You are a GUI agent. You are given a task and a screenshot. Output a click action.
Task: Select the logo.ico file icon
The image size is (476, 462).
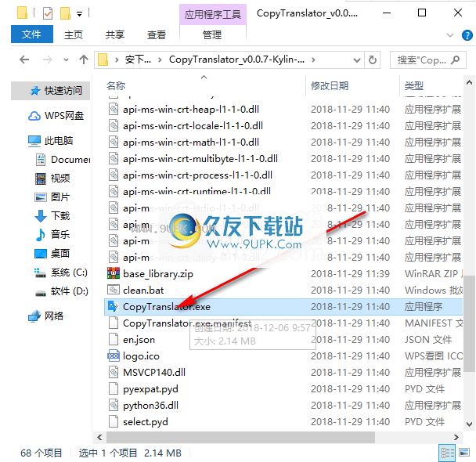[114, 356]
